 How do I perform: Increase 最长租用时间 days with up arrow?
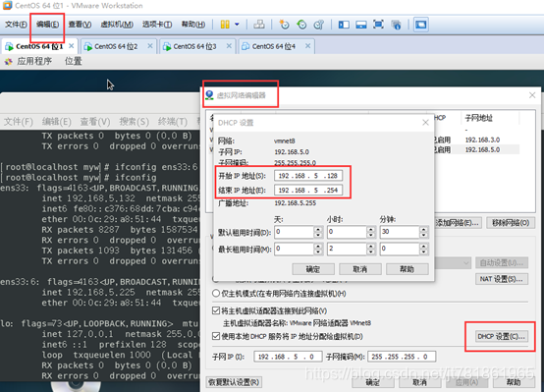coord(318,246)
